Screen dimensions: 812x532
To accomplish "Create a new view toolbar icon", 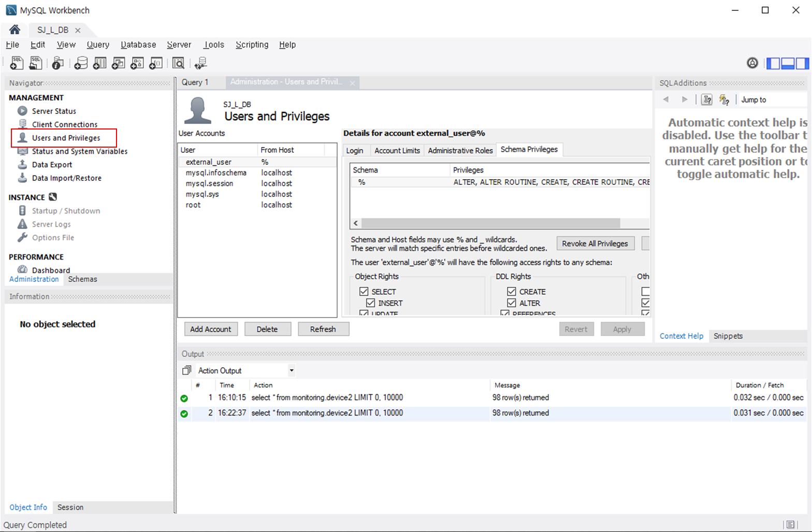I will (x=118, y=63).
